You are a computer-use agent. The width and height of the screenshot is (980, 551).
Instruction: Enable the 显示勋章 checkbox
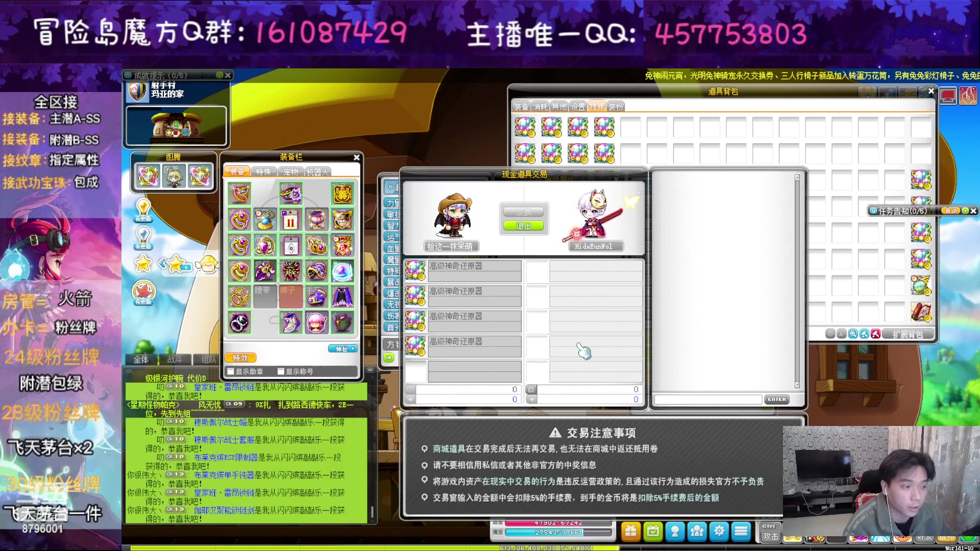click(x=231, y=371)
